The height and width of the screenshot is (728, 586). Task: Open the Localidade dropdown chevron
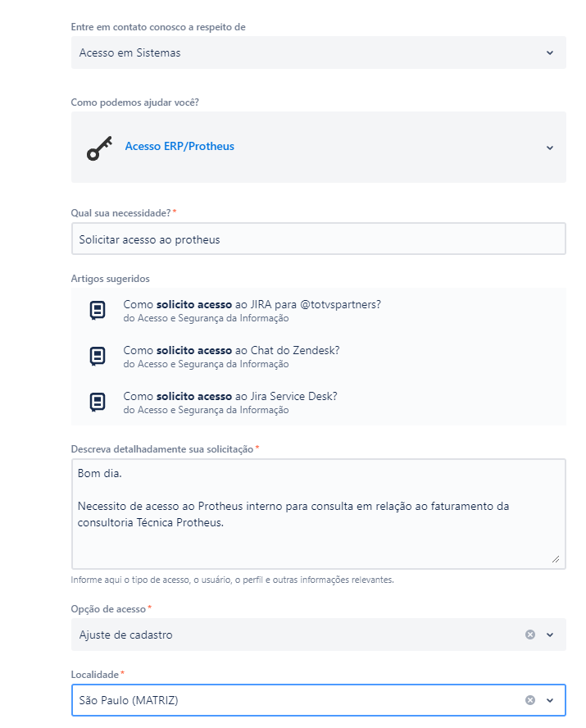click(x=550, y=700)
